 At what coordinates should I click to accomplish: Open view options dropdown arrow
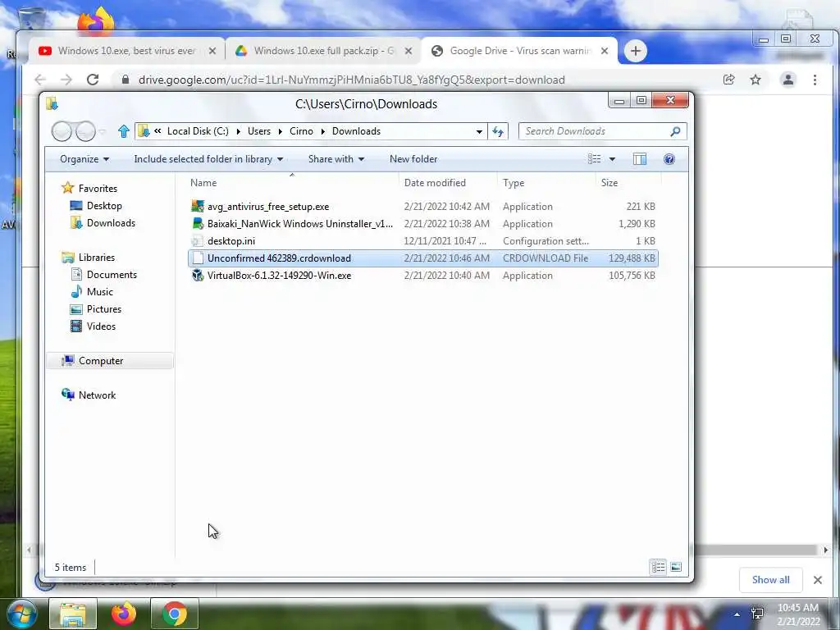click(612, 159)
